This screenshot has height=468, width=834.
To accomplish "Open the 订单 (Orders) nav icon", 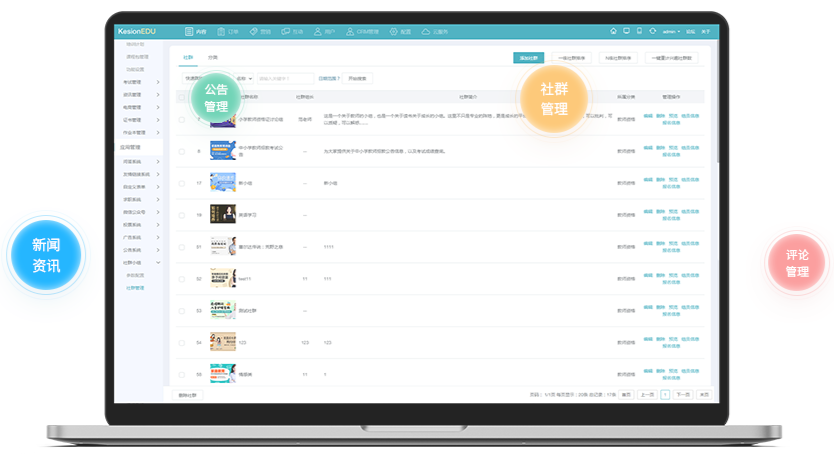I will [225, 32].
